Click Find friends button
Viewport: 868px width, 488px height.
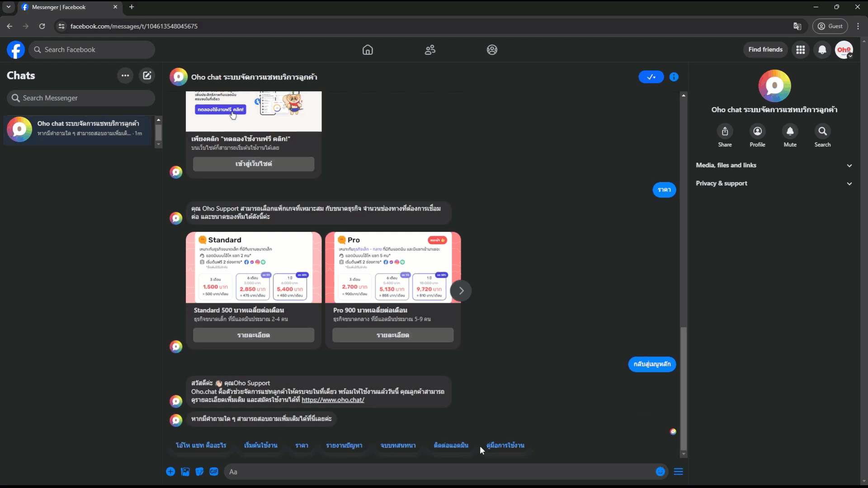tap(765, 50)
